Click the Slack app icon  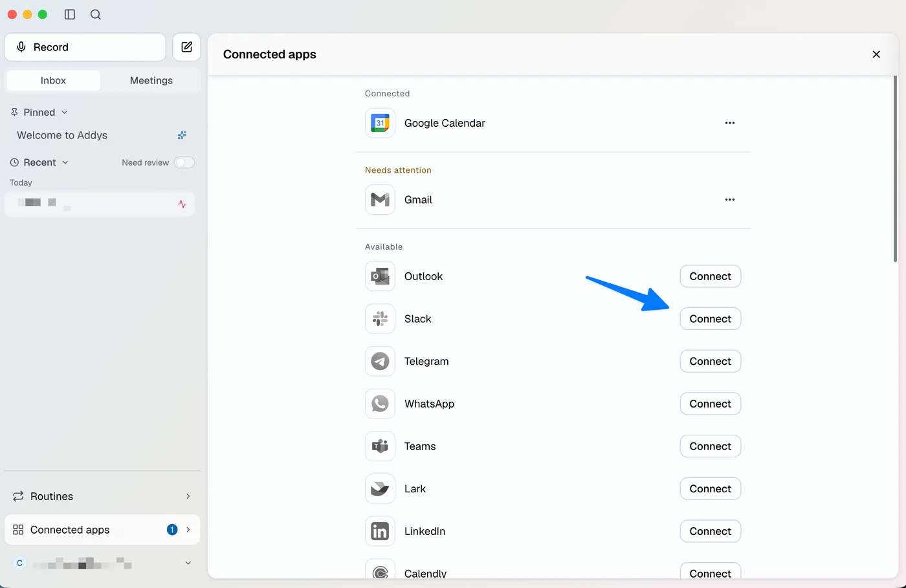click(380, 319)
